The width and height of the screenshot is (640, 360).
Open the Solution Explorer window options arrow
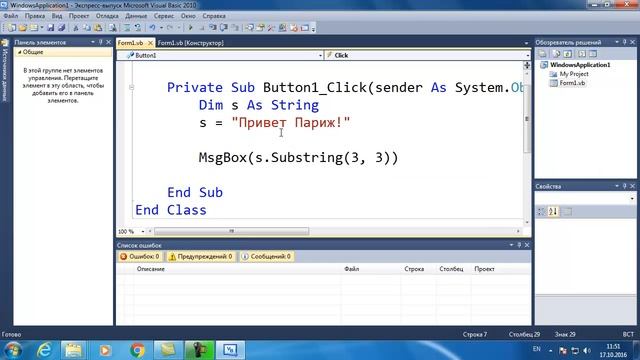617,42
